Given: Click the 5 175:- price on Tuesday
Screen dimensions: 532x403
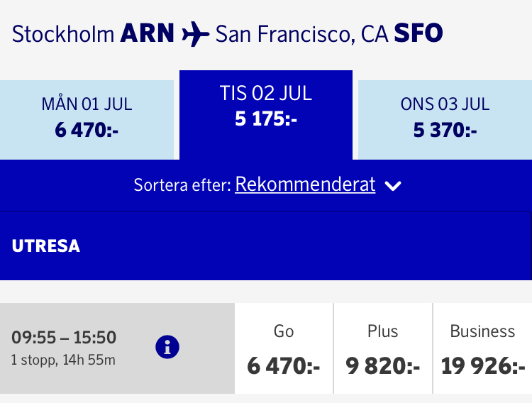Looking at the screenshot, I should coord(266,119).
